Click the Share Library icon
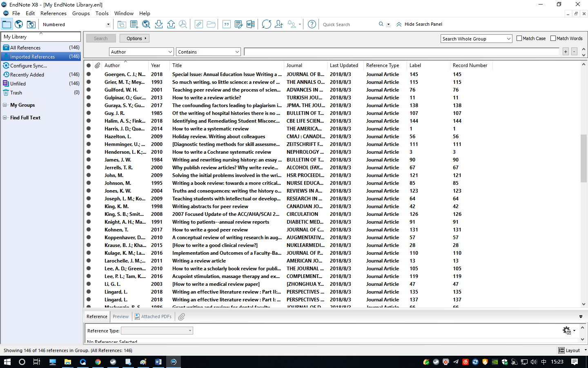The width and height of the screenshot is (588, 368). [x=279, y=24]
